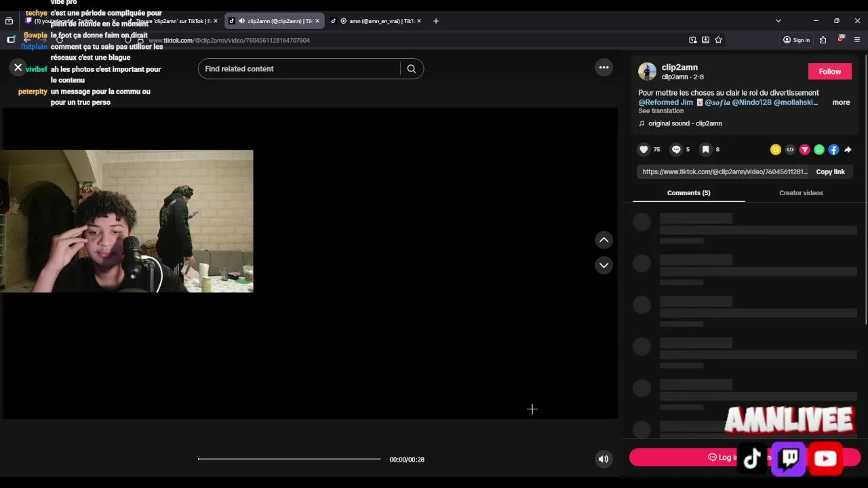
Task: Follow the clip2amn account
Action: tap(829, 71)
